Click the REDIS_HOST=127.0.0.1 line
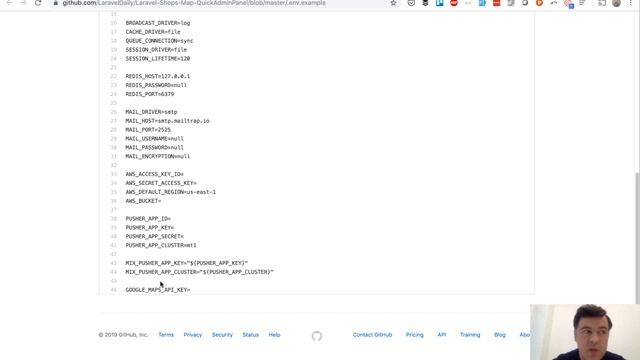 (158, 76)
